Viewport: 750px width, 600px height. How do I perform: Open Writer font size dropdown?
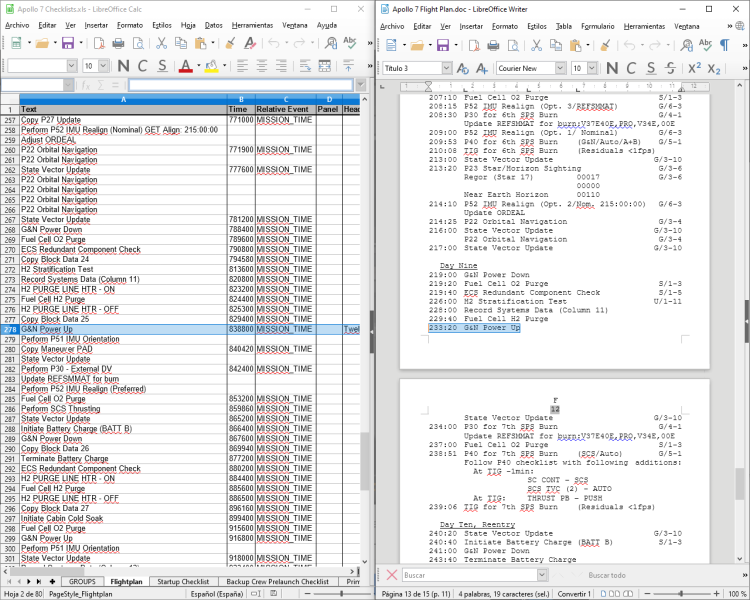point(592,68)
